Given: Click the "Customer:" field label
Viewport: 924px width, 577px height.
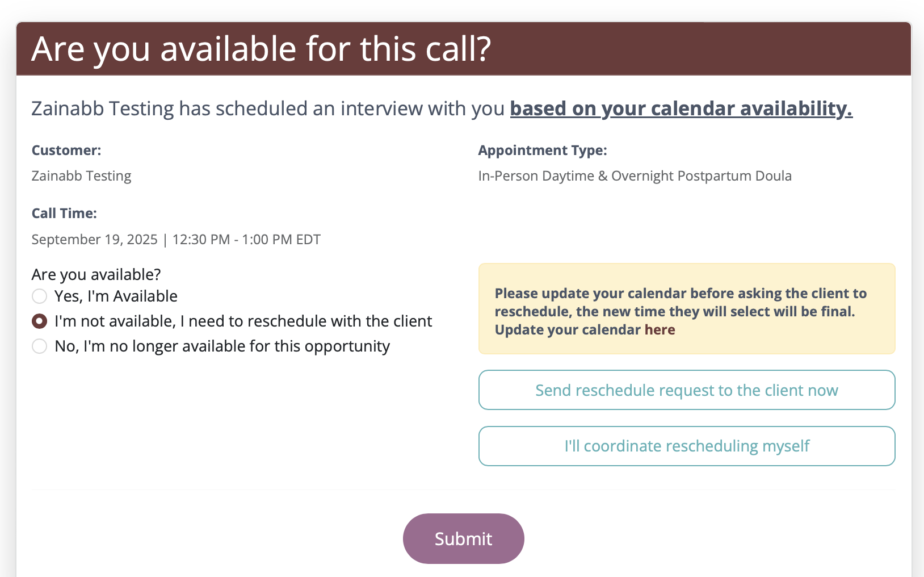Looking at the screenshot, I should (66, 150).
